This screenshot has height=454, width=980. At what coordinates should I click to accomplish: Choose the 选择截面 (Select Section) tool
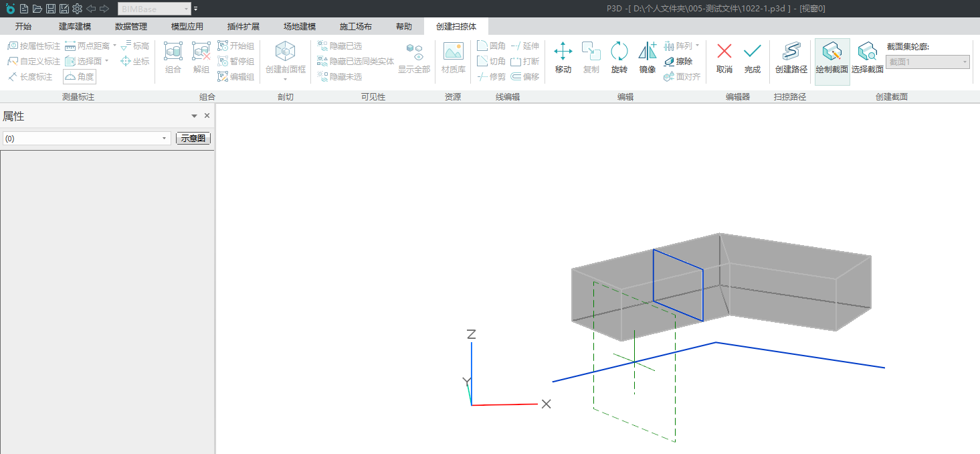pyautogui.click(x=867, y=58)
